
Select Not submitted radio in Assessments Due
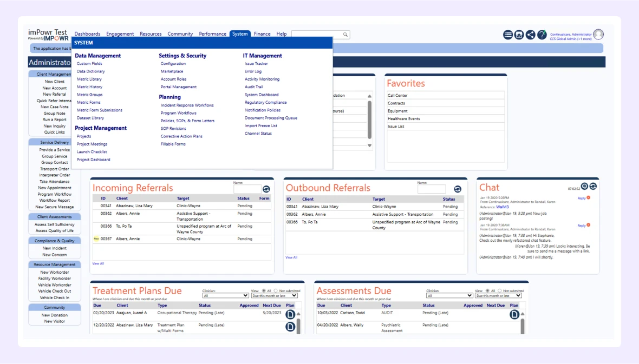click(x=500, y=290)
